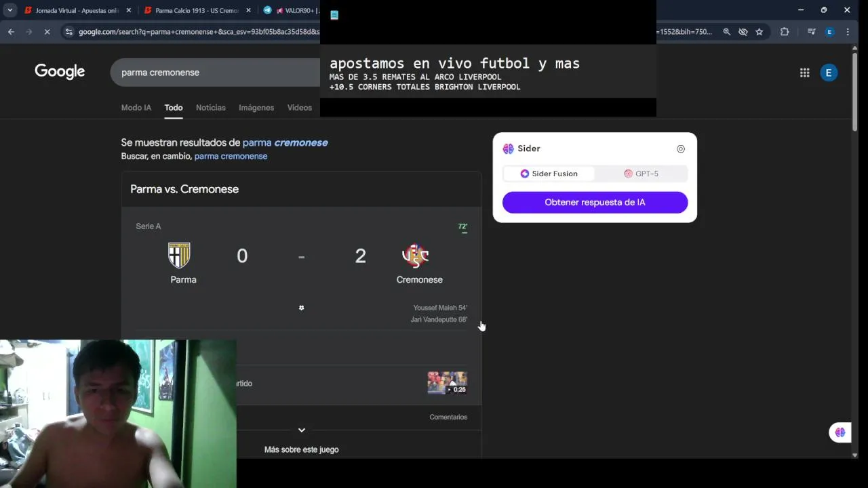This screenshot has height=488, width=868.
Task: Click the Parma team name
Action: (183, 279)
